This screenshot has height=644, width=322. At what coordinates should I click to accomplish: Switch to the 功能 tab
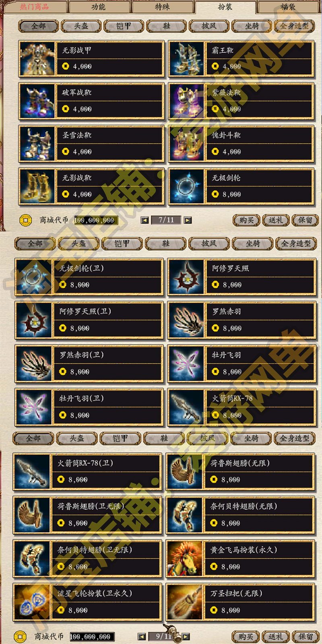click(98, 7)
